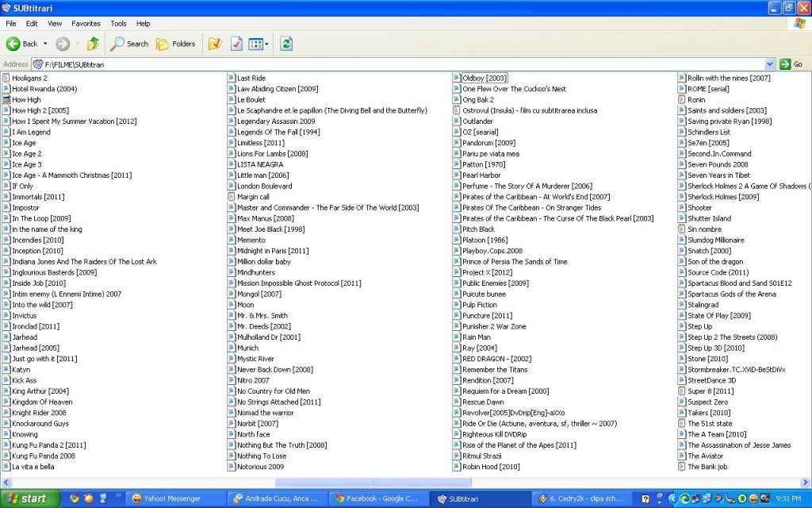Select file 'La vita e bella'

click(33, 467)
